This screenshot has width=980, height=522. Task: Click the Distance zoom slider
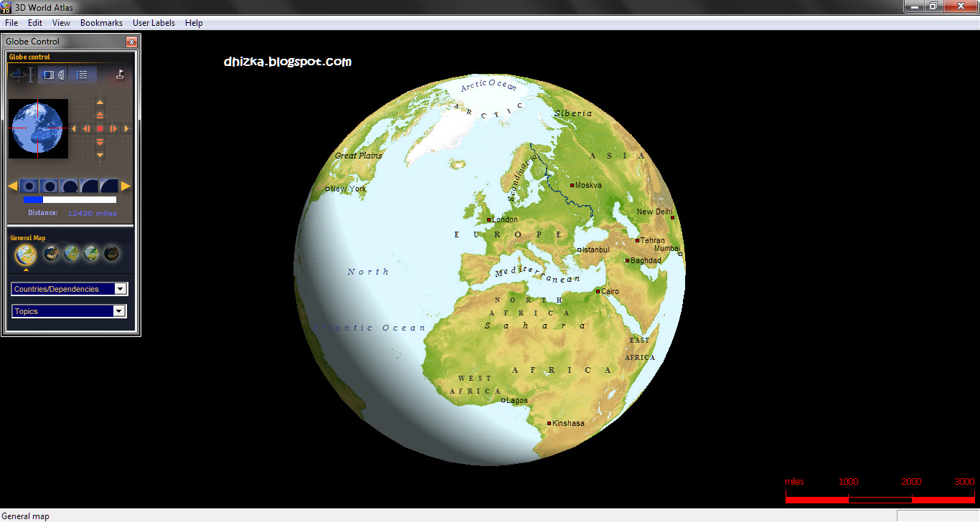point(70,200)
